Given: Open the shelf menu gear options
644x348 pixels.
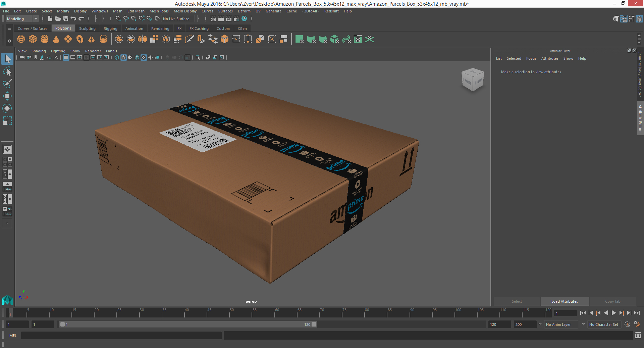Looking at the screenshot, I should point(9,41).
